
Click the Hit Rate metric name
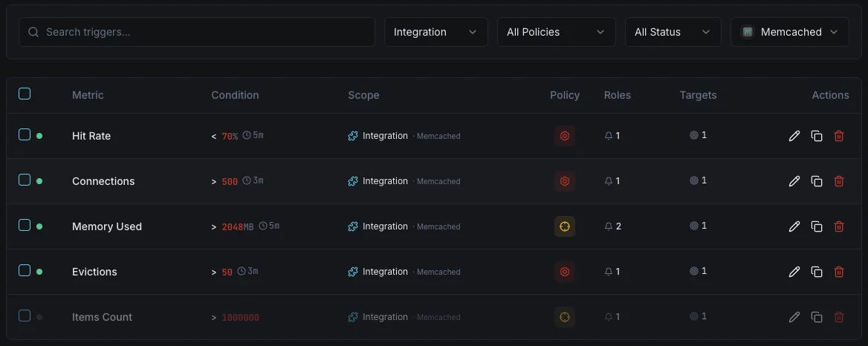point(91,136)
